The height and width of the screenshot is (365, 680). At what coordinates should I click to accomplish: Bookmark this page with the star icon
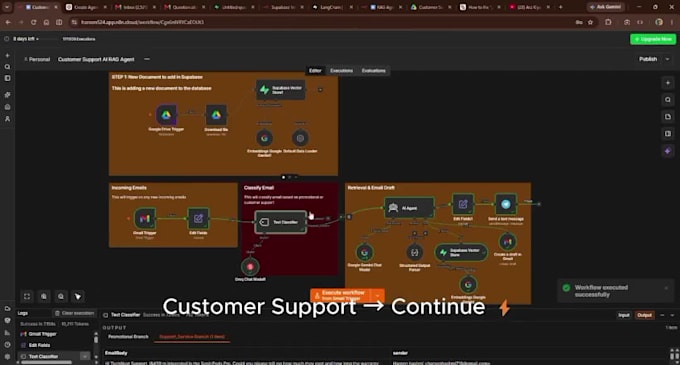[x=590, y=22]
